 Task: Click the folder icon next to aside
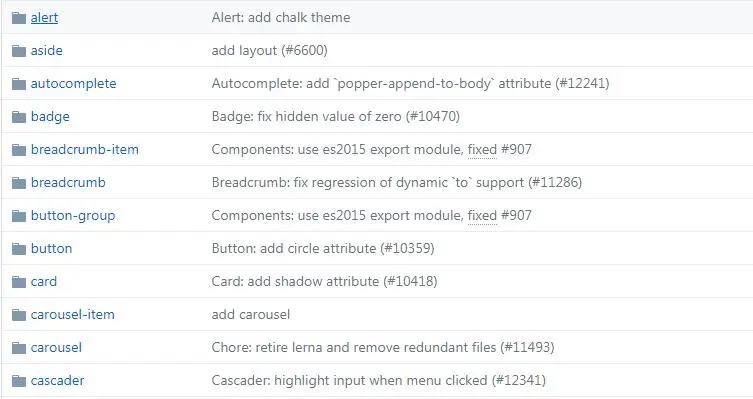[19, 51]
